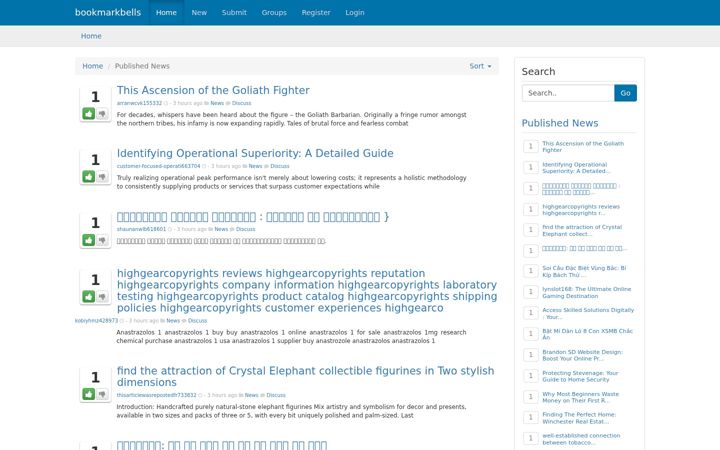Open 'Identifying Operational Superiority: A Detailed Guide' title
720x450 pixels.
click(x=255, y=153)
